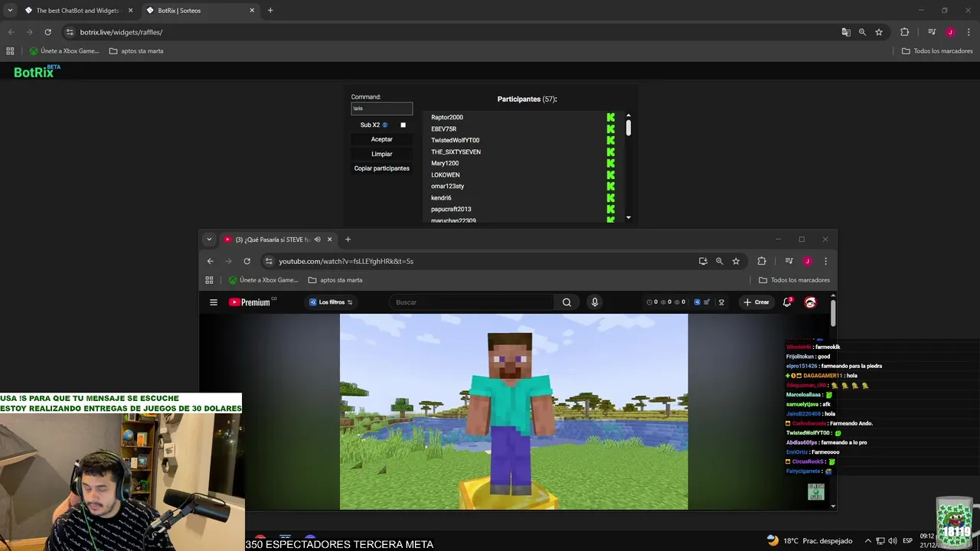Open 'aptos sta marta' bookmark folder in BotRix window
The width and height of the screenshot is (980, 551).
coord(136,51)
